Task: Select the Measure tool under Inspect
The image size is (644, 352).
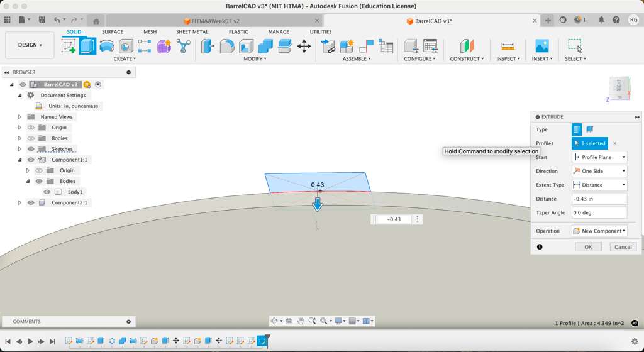Action: coord(508,46)
